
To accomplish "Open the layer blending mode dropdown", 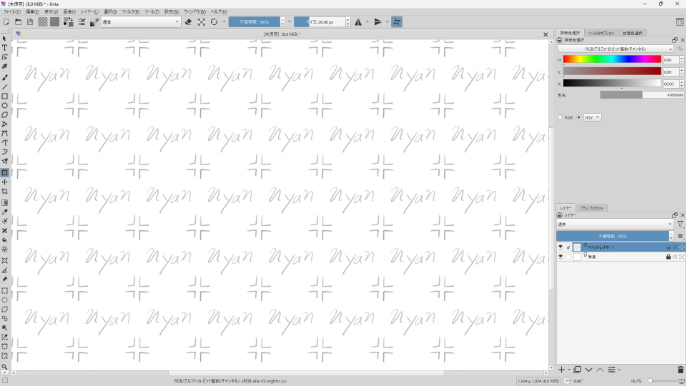I will point(615,224).
